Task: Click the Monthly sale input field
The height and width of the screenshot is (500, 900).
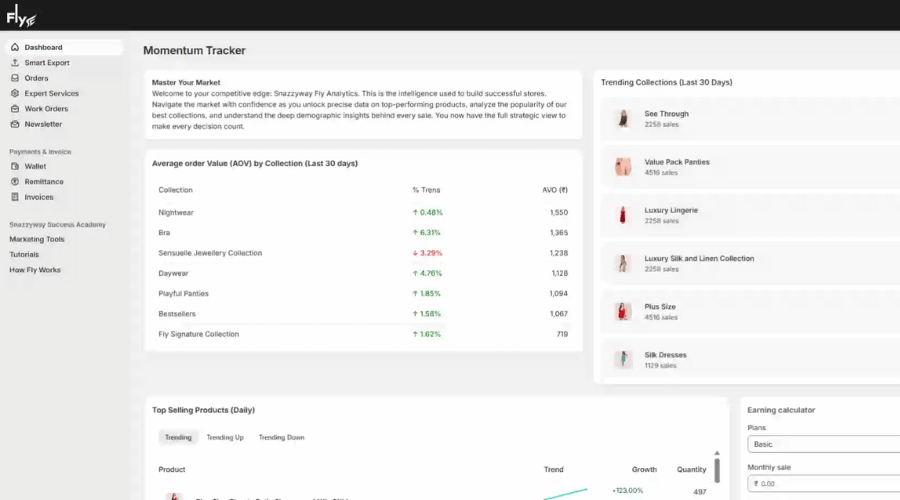Action: pyautogui.click(x=824, y=484)
